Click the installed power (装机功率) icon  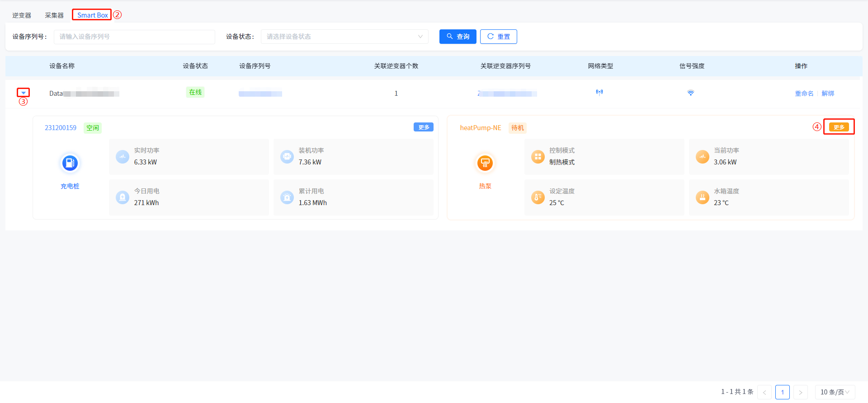[x=287, y=157]
